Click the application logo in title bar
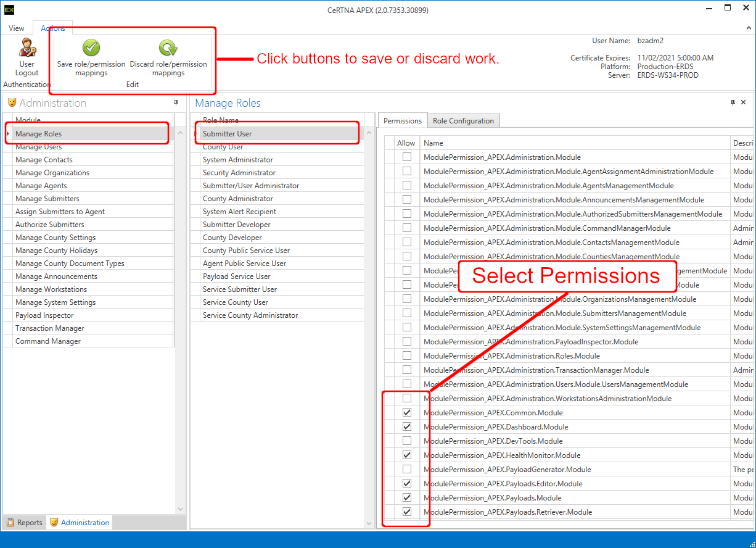 (x=9, y=10)
